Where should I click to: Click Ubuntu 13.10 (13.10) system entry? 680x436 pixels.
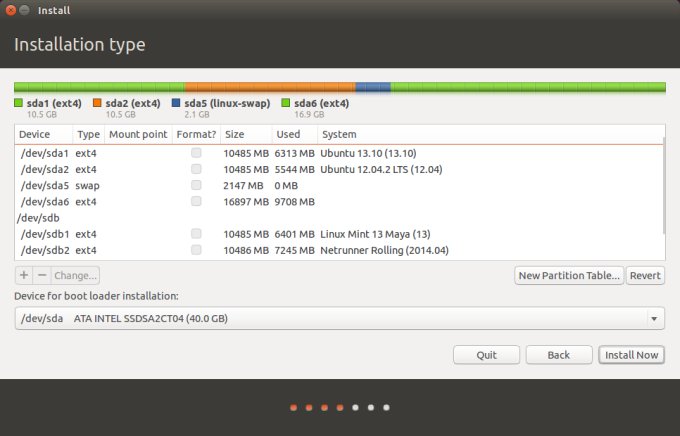coord(368,153)
